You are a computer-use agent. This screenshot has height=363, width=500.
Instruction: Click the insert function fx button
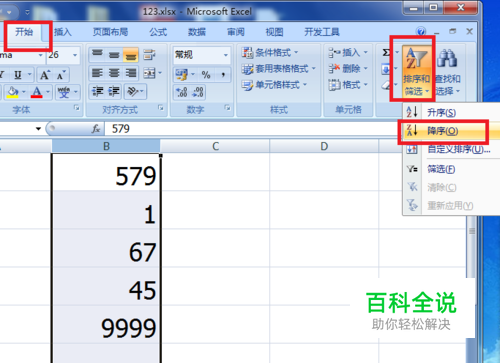click(x=96, y=129)
